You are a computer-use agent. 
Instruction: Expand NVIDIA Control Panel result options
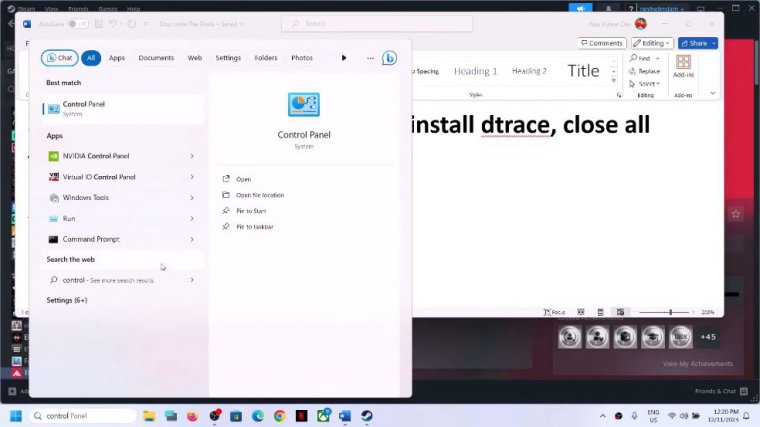(x=192, y=156)
